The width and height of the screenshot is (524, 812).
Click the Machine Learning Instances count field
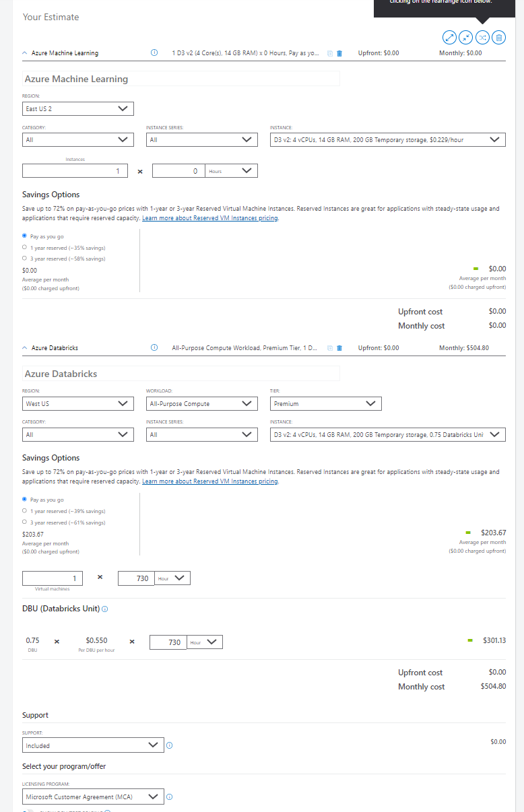pos(75,171)
